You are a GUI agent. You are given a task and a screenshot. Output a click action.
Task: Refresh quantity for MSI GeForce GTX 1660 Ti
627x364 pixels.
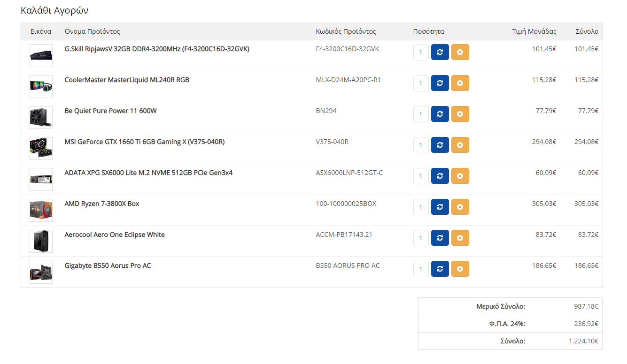point(440,145)
